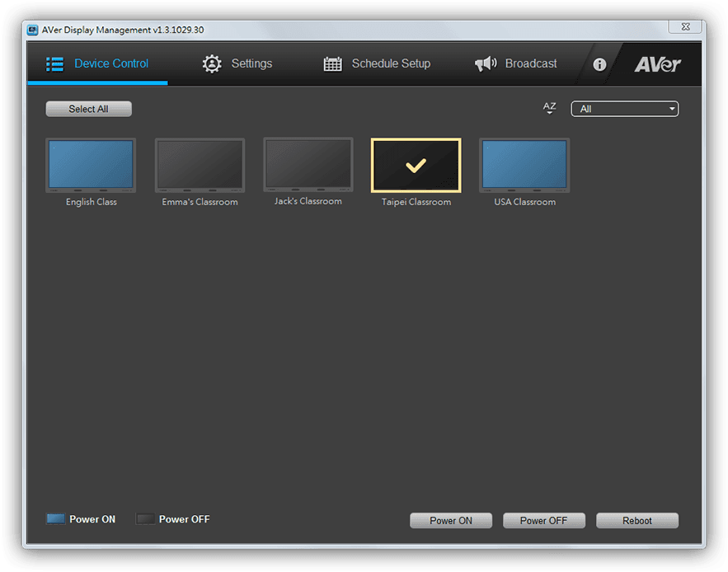Select the USA Classroom display
Image resolution: width=728 pixels, height=572 pixels.
(x=524, y=165)
